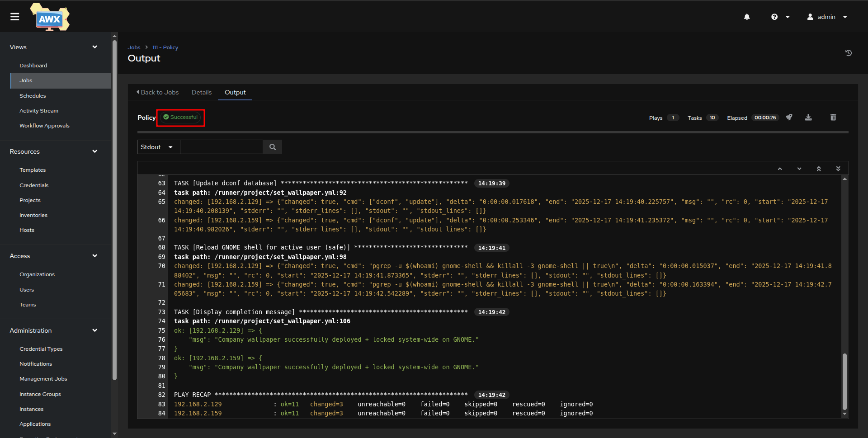Viewport: 868px width, 438px height.
Task: Open the activity stream history icon
Action: pos(849,53)
